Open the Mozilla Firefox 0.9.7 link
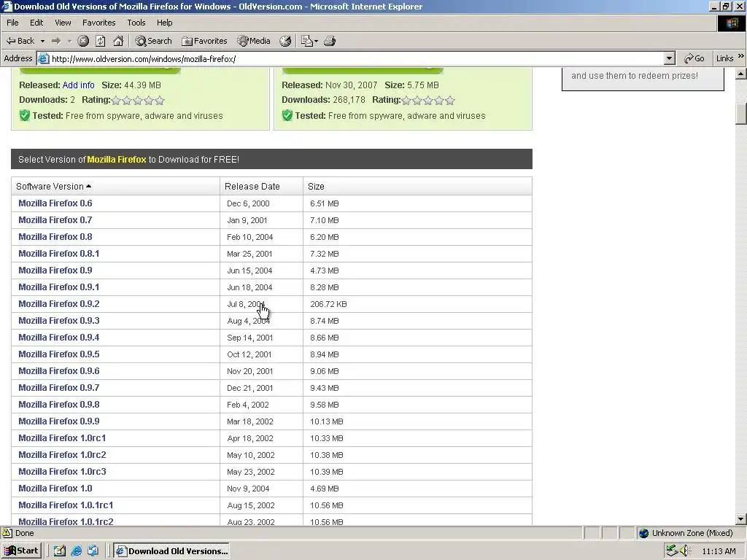The width and height of the screenshot is (747, 560). [x=59, y=388]
